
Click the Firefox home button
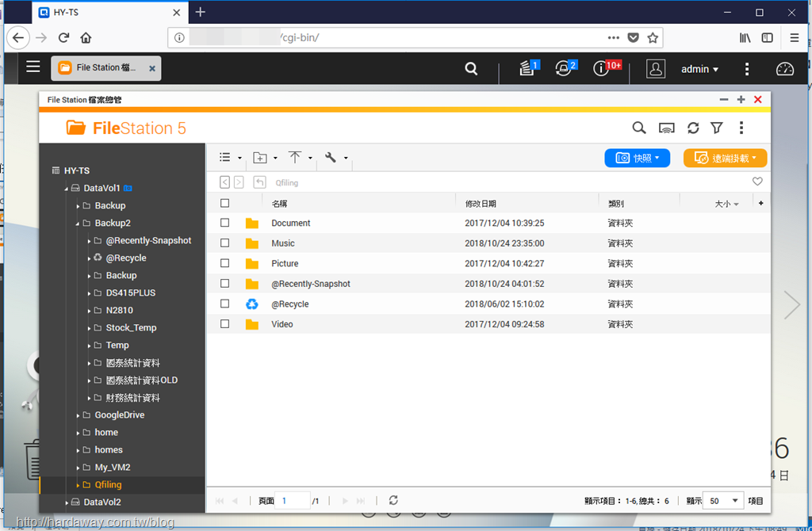click(x=86, y=38)
